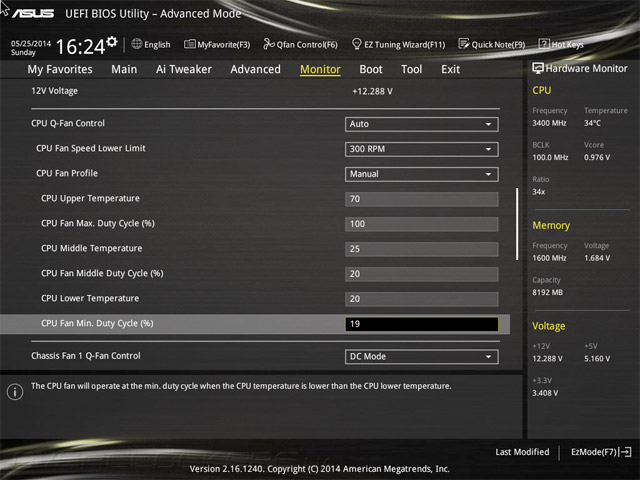Select the 12V Voltage row label

54,91
